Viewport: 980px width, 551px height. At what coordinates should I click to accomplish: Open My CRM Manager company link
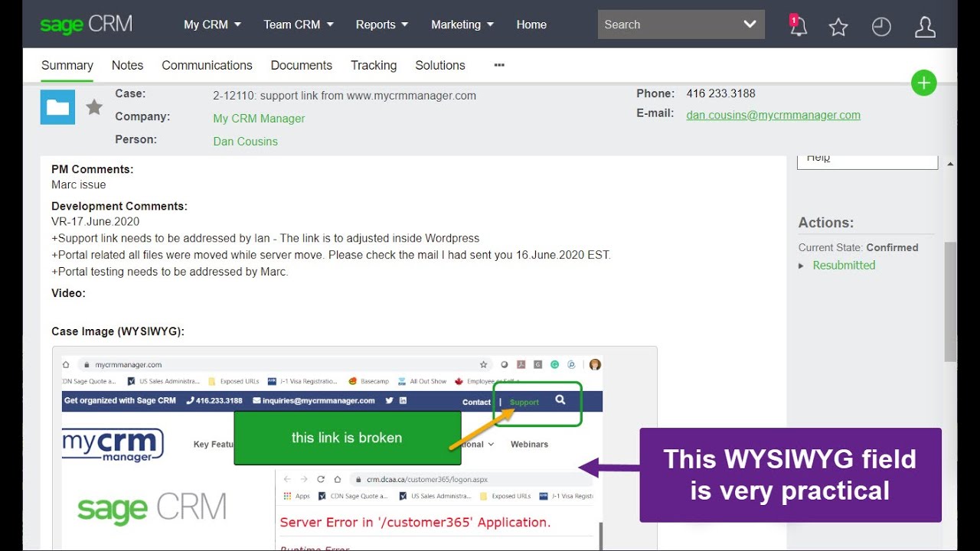[259, 119]
